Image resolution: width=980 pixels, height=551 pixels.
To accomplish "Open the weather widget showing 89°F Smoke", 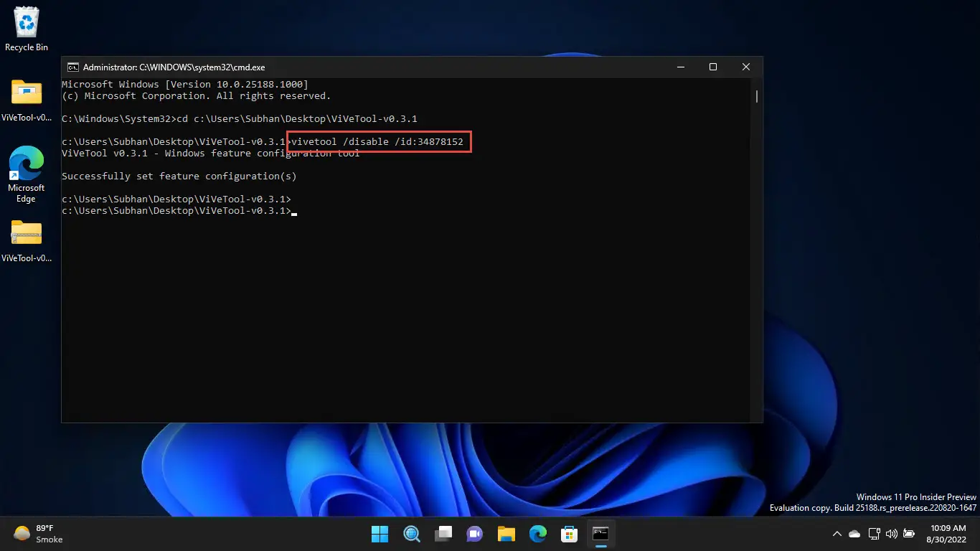I will pyautogui.click(x=39, y=534).
